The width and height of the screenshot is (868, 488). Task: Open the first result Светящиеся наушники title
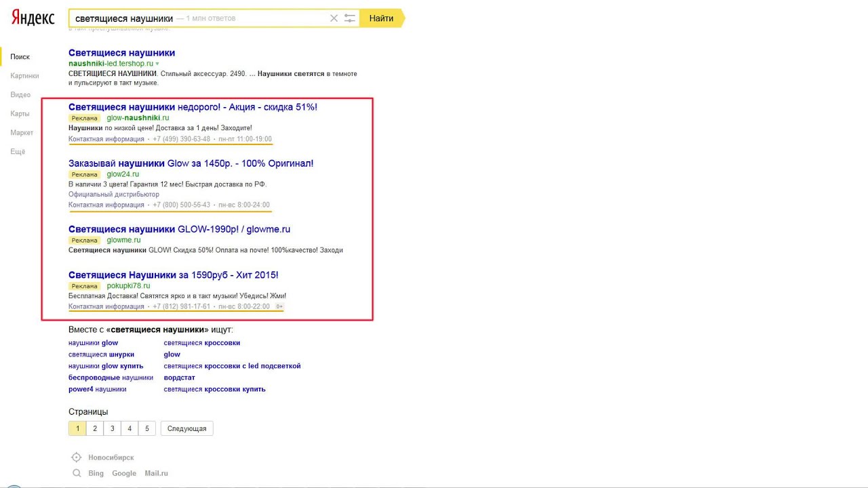121,53
